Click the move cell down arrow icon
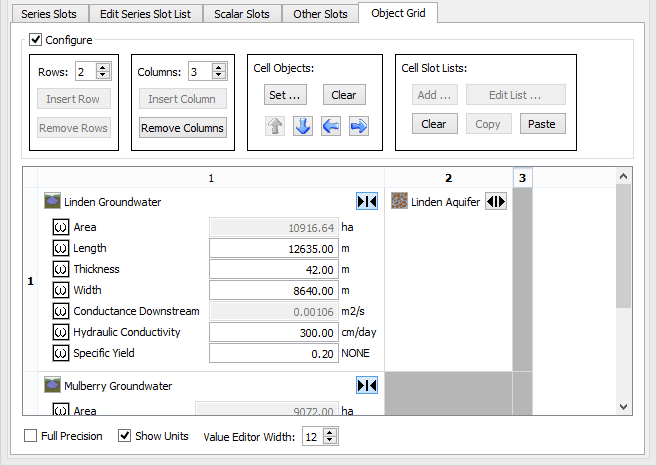 click(303, 126)
